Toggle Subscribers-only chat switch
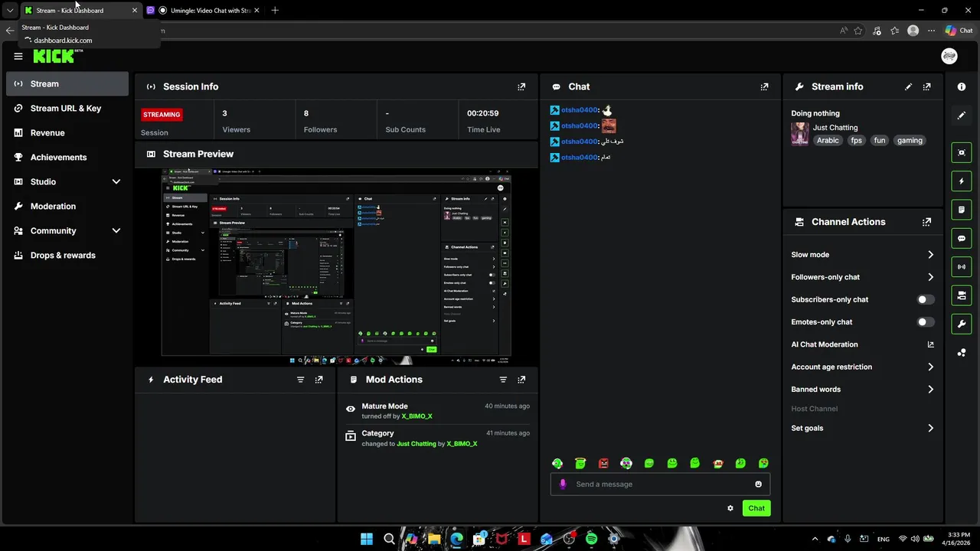This screenshot has height=551, width=980. click(x=926, y=300)
